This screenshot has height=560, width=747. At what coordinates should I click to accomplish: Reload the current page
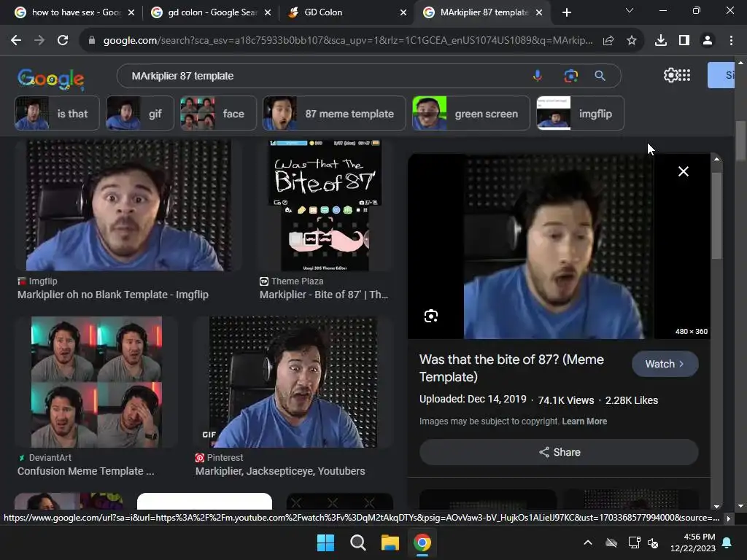tap(63, 41)
